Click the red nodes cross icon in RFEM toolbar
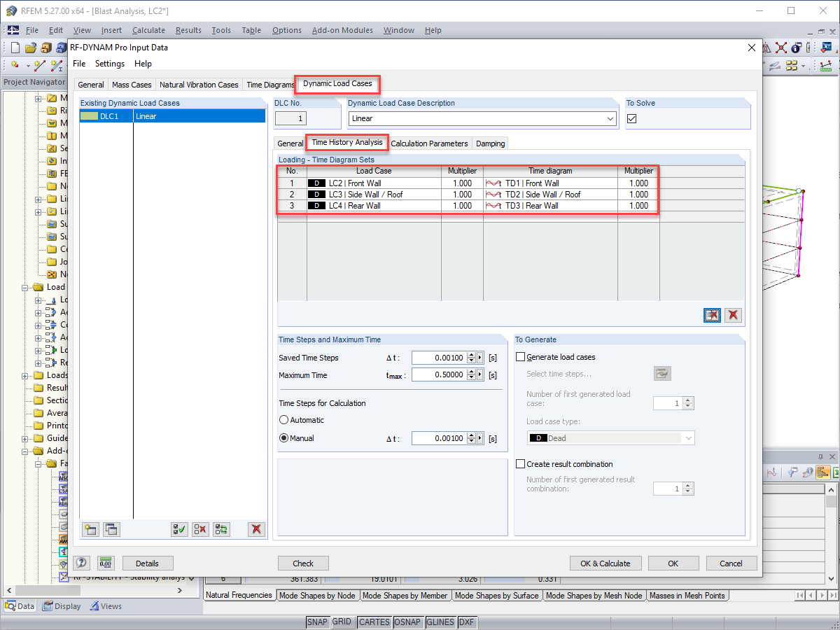This screenshot has height=630, width=840. point(780,48)
